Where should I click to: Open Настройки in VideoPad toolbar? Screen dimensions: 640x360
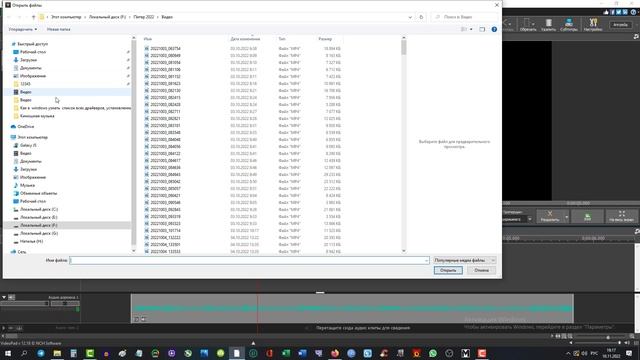pyautogui.click(x=593, y=25)
